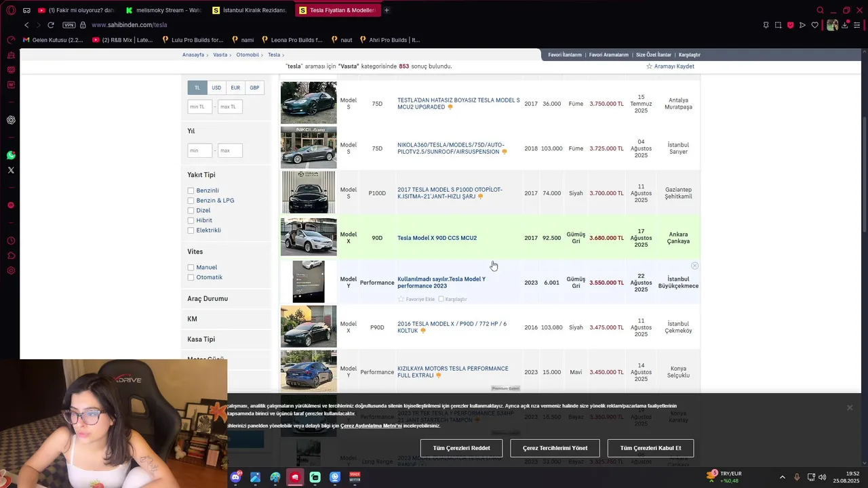
Task: Click Tüm Çerezleri Reddet button
Action: [462, 448]
